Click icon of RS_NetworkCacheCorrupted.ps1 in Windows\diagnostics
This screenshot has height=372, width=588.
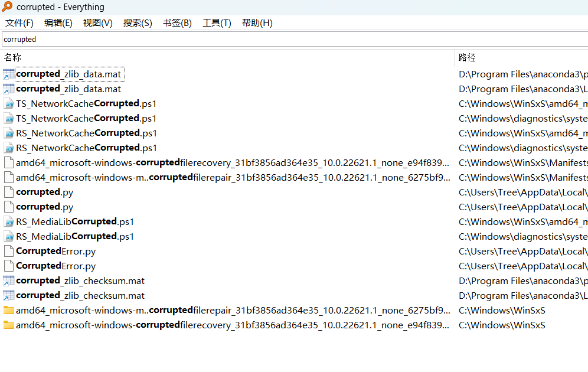click(x=9, y=148)
